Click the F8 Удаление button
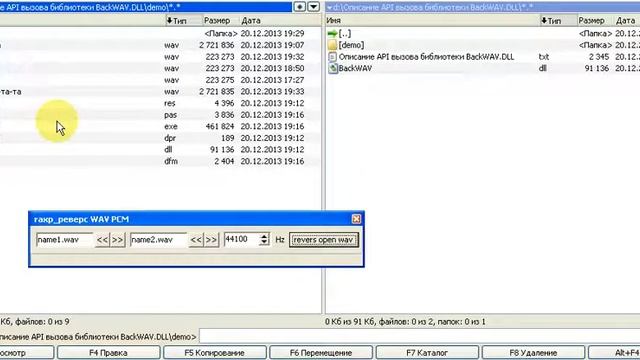 [533, 353]
